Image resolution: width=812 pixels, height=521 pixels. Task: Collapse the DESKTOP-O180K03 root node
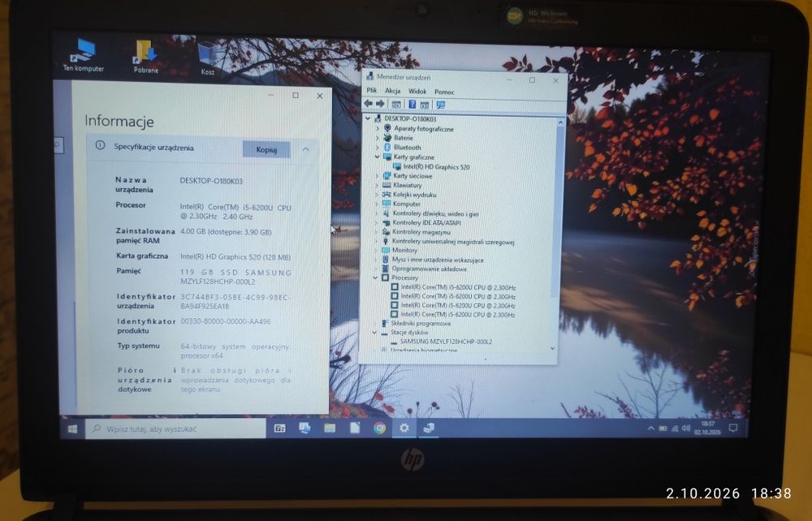[368, 118]
